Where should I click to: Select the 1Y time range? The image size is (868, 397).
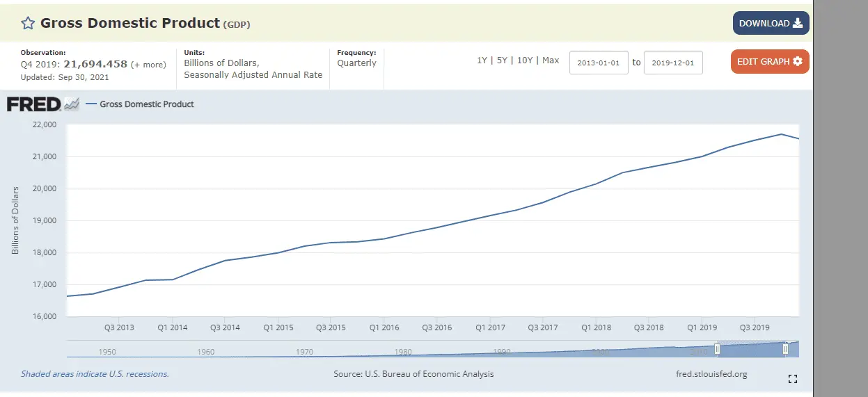(x=482, y=60)
